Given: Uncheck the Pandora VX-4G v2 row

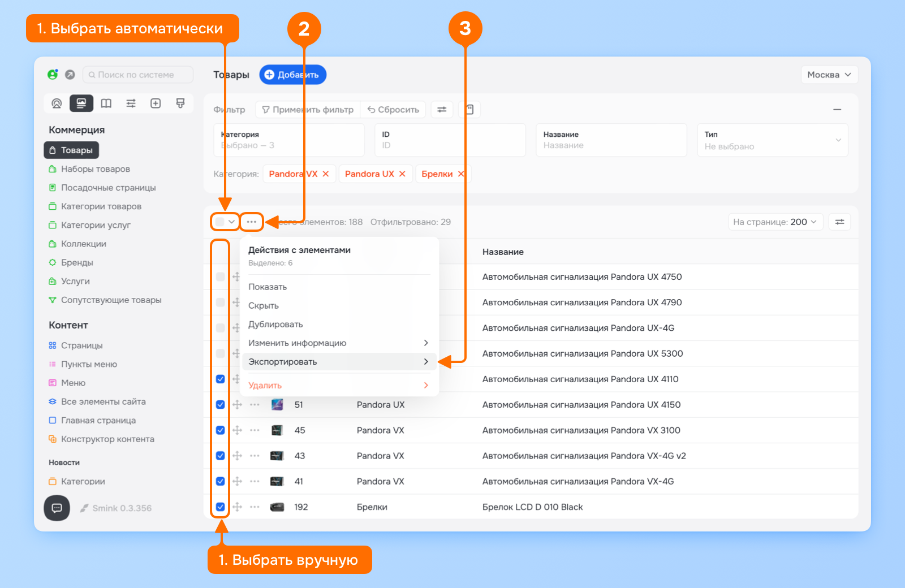Looking at the screenshot, I should click(221, 456).
